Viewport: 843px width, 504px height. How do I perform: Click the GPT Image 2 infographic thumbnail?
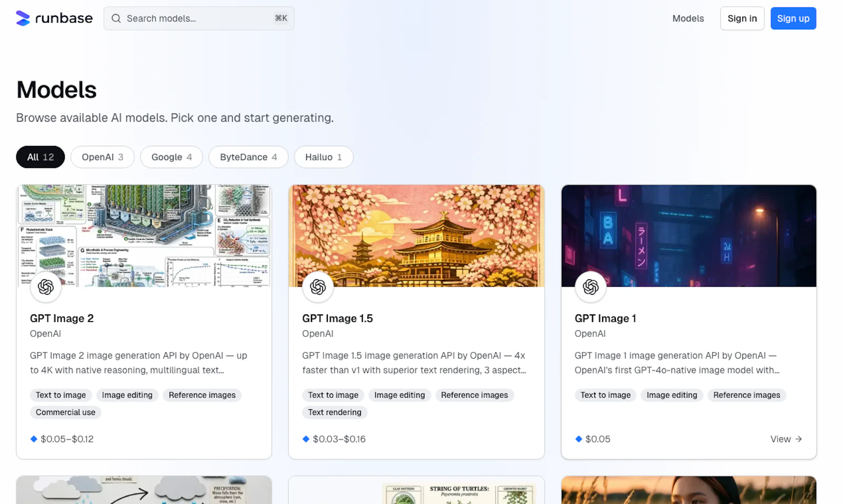[x=144, y=235]
